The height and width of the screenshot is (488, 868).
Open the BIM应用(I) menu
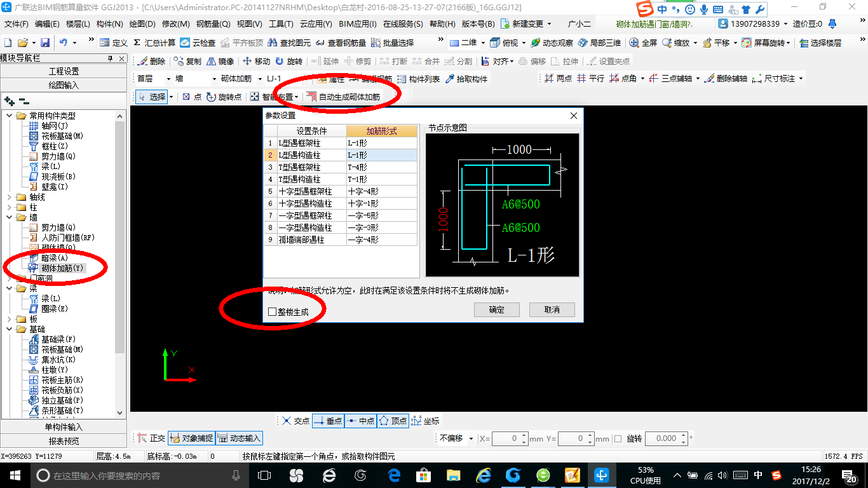click(x=358, y=24)
